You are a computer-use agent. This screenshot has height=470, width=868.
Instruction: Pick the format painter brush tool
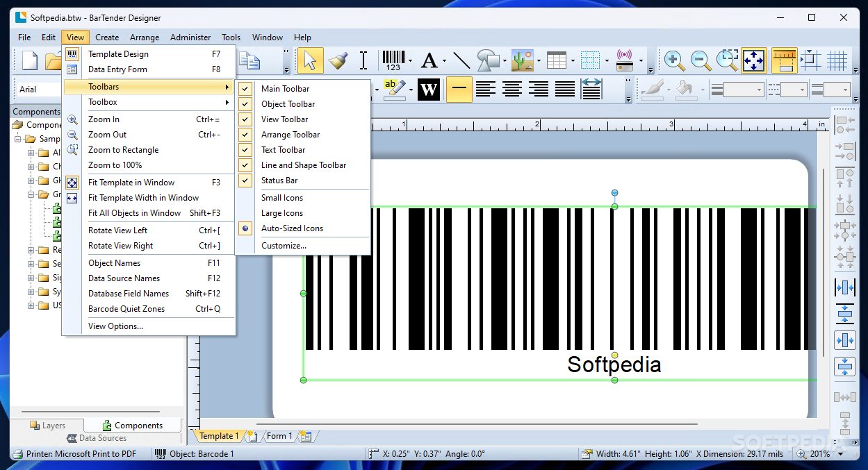[338, 60]
